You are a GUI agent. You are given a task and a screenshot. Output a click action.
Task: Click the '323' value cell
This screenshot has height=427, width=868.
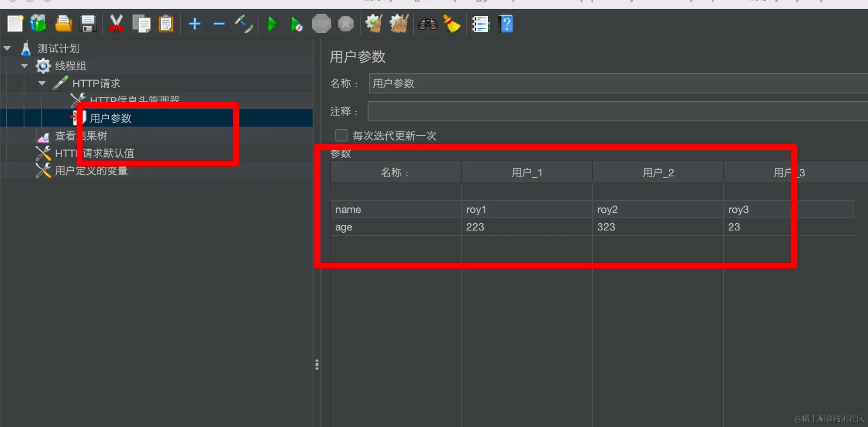click(658, 227)
